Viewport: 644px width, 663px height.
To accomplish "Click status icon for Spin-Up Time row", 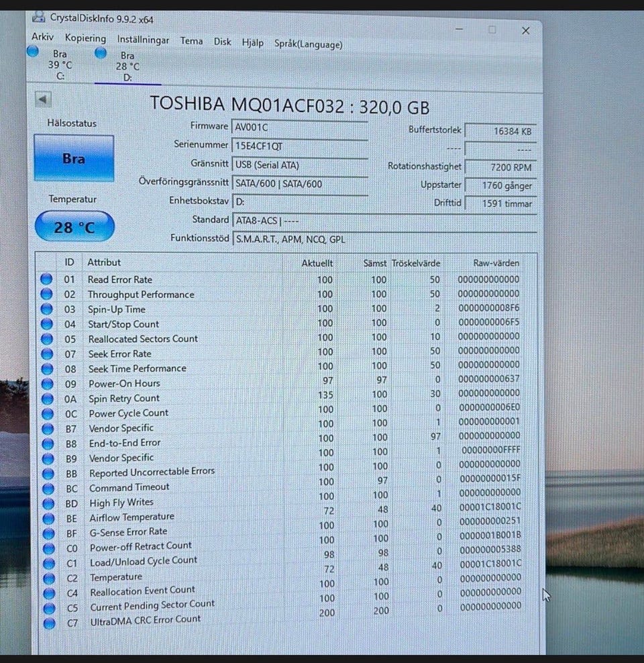I will click(x=46, y=309).
